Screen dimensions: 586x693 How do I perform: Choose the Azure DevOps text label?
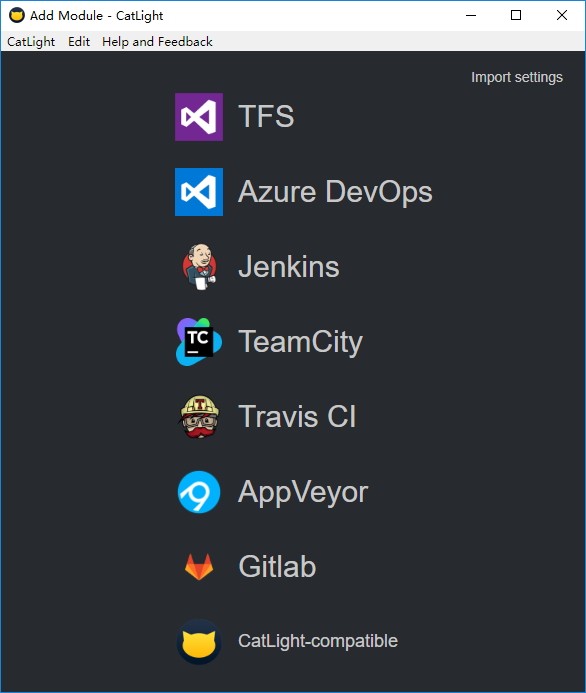(x=335, y=192)
